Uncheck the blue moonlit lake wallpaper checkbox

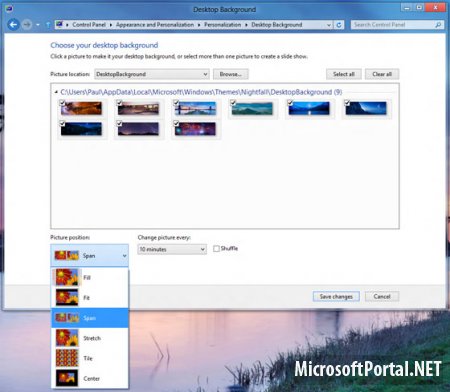point(290,103)
